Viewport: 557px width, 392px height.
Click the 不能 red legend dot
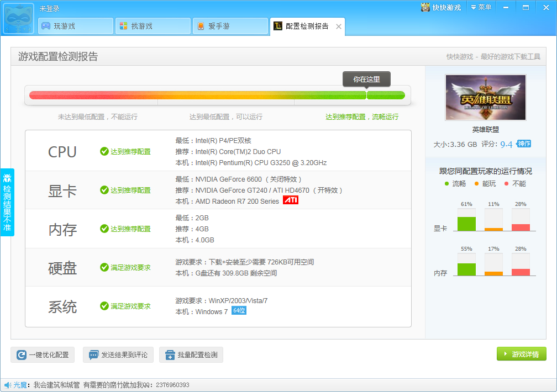pyautogui.click(x=507, y=183)
